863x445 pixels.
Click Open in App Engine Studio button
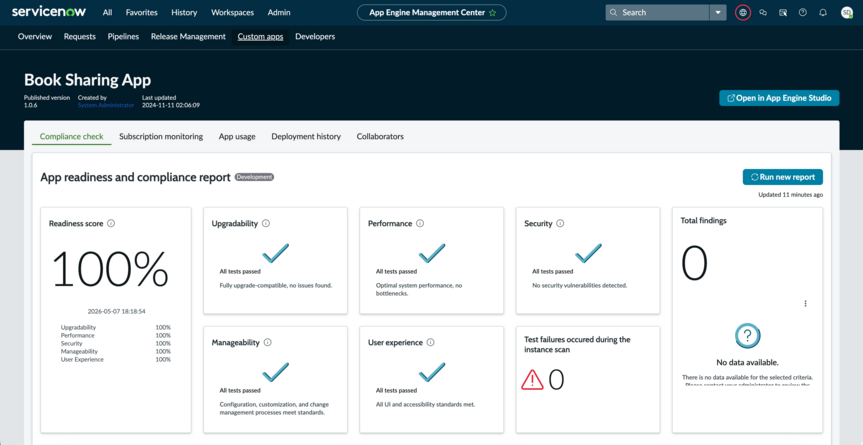(x=779, y=98)
